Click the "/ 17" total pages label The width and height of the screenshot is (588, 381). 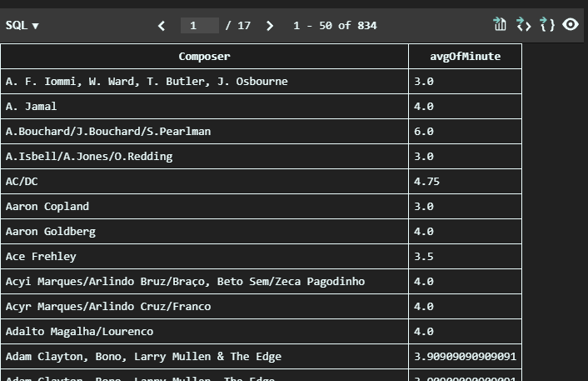(x=237, y=26)
